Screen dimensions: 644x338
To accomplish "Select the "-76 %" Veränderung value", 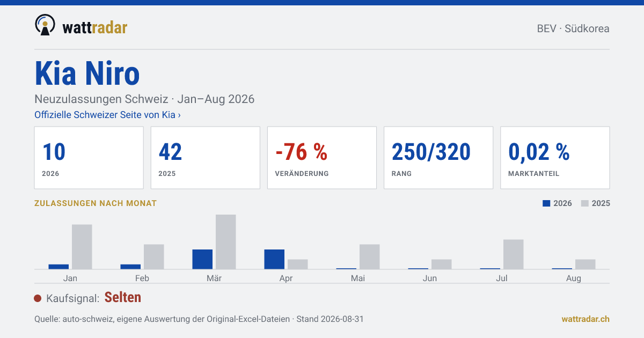I will (301, 152).
